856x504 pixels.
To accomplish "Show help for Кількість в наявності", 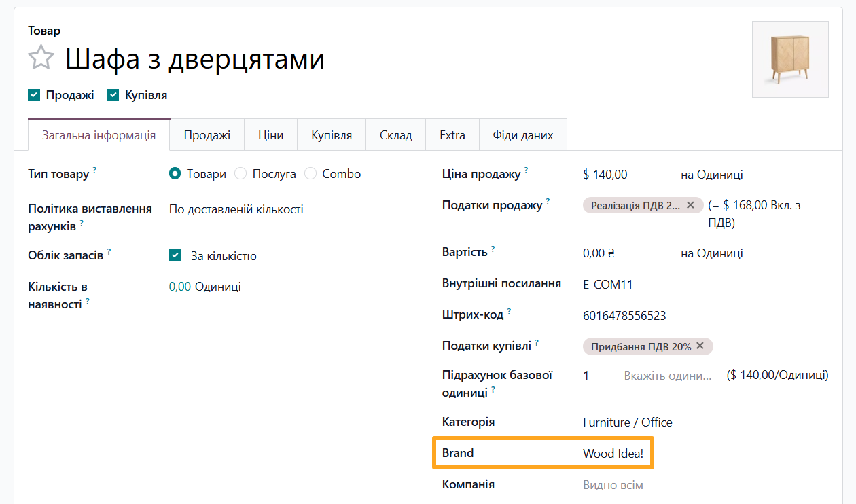I will [88, 301].
